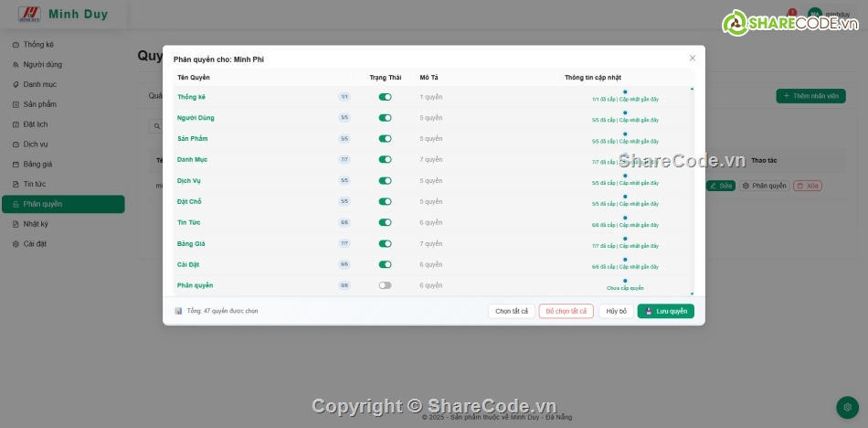Toggle the Tin Tức permission switch
The height and width of the screenshot is (428, 868).
point(385,222)
